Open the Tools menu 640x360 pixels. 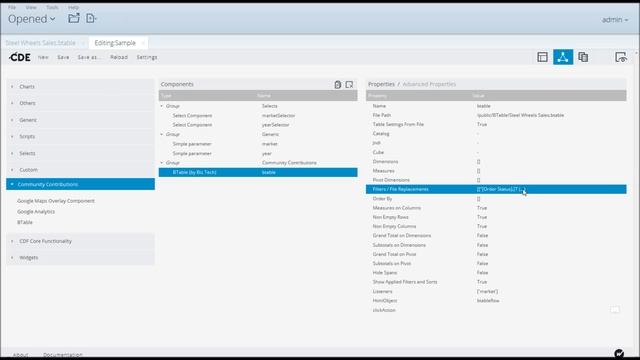(52, 7)
